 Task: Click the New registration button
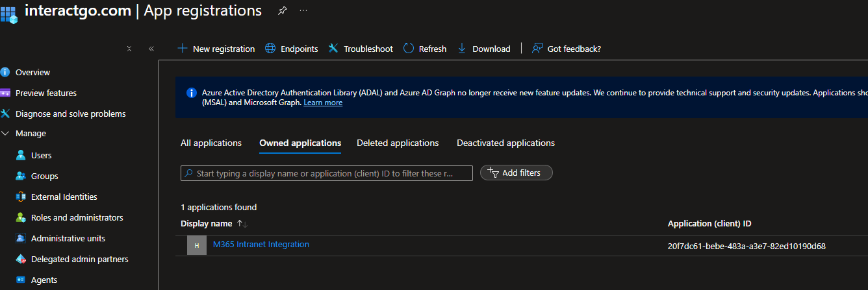(216, 49)
